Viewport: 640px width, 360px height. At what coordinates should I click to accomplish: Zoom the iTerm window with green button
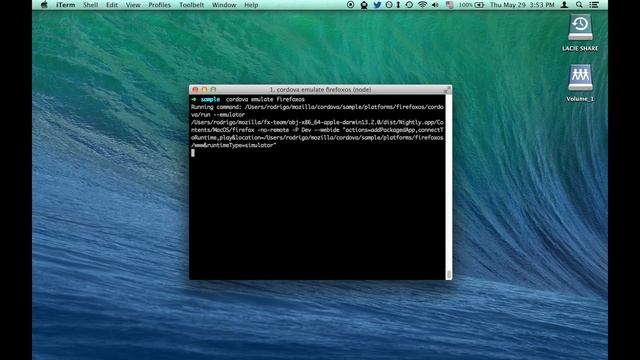pos(213,89)
